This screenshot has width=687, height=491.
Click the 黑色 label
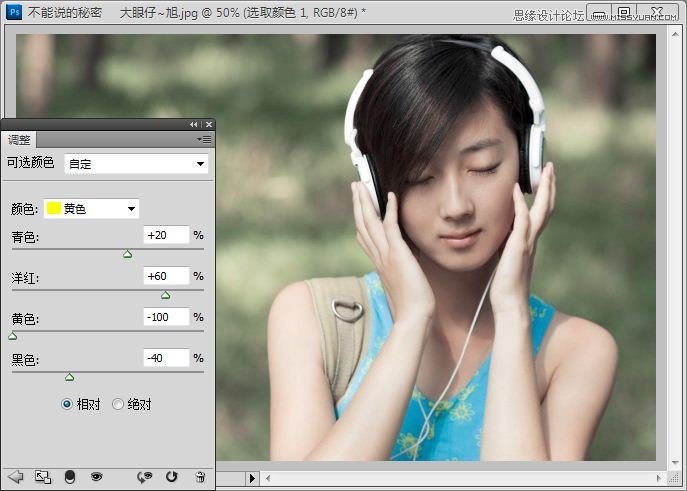25,360
